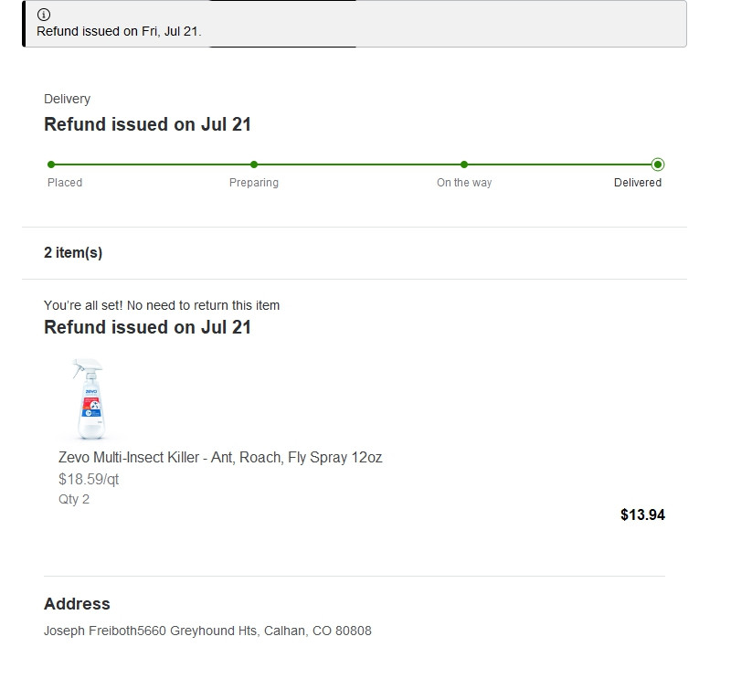The height and width of the screenshot is (700, 731).
Task: Click the "Refund issued on Fri, Jul 21." banner text
Action: (119, 31)
